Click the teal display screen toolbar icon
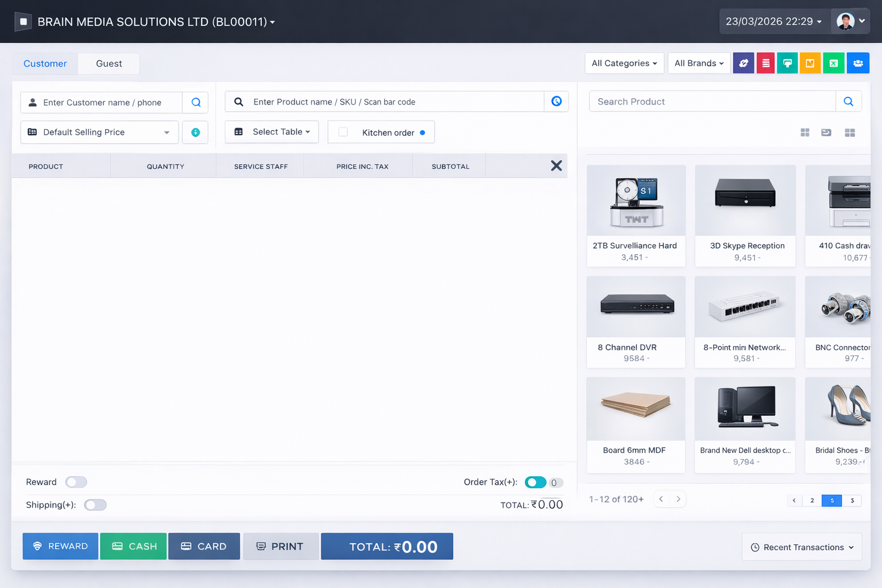This screenshot has height=588, width=882. (787, 63)
